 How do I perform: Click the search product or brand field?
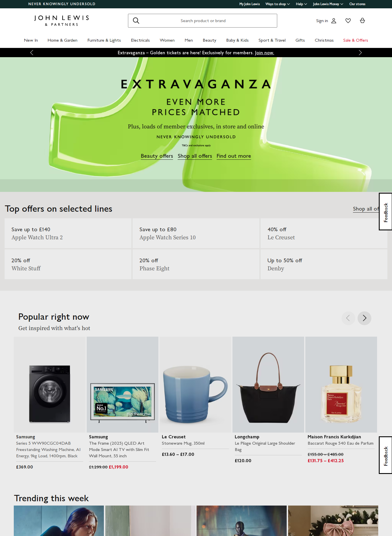tap(203, 21)
